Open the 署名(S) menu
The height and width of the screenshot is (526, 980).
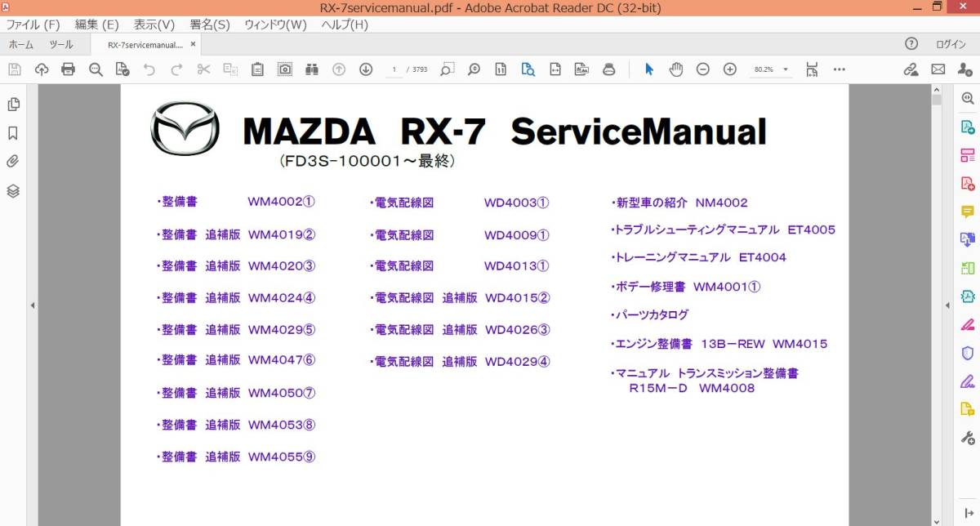pyautogui.click(x=209, y=25)
